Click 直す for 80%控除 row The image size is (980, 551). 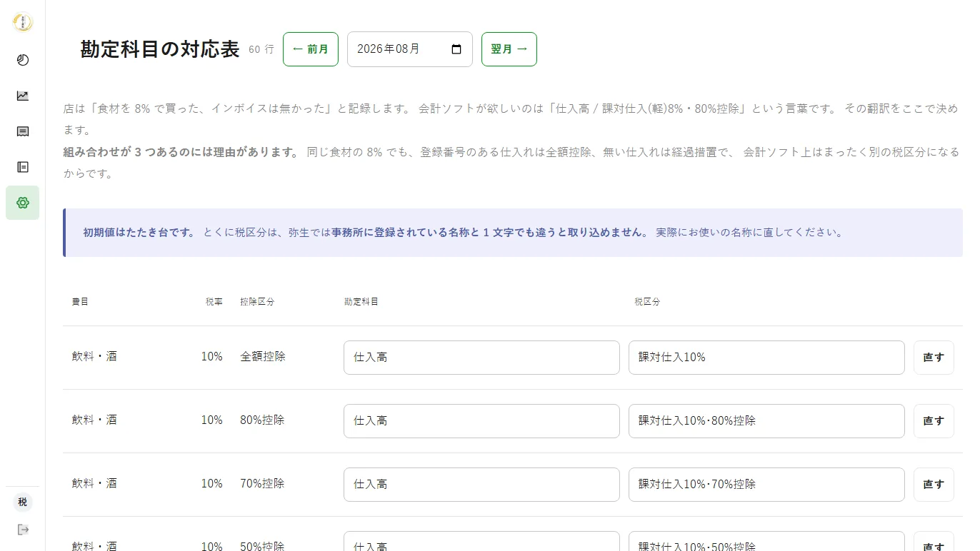click(x=934, y=421)
